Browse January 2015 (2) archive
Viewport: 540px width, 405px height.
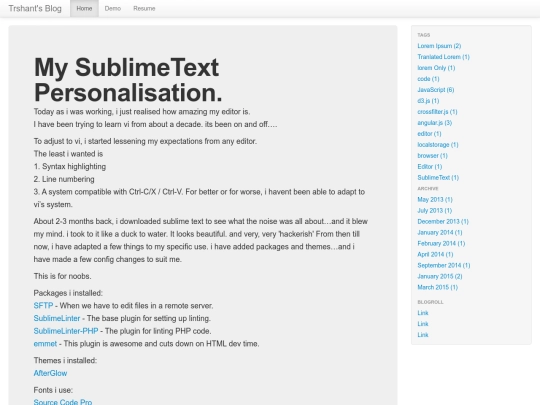point(440,277)
